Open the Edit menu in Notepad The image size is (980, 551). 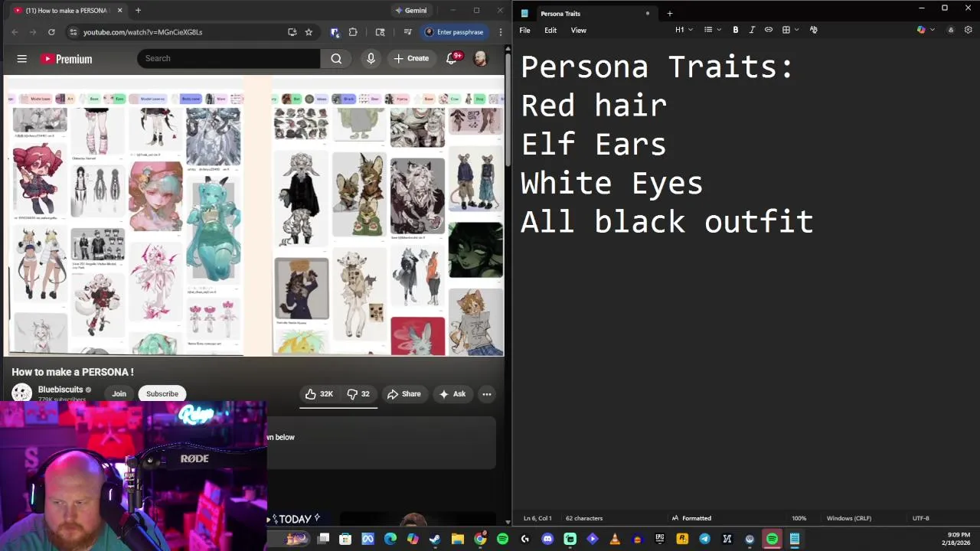click(550, 30)
